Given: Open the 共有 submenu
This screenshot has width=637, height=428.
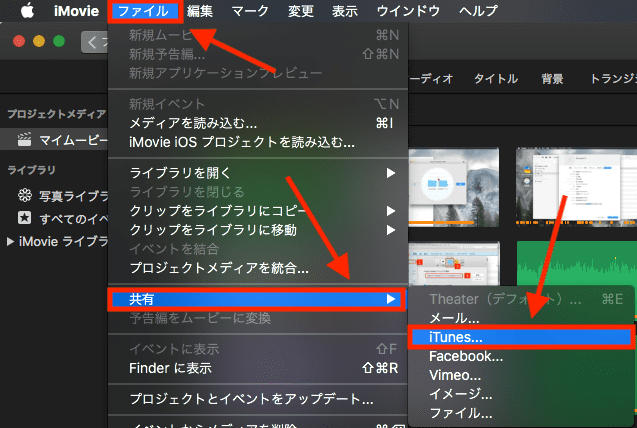Looking at the screenshot, I should click(258, 299).
